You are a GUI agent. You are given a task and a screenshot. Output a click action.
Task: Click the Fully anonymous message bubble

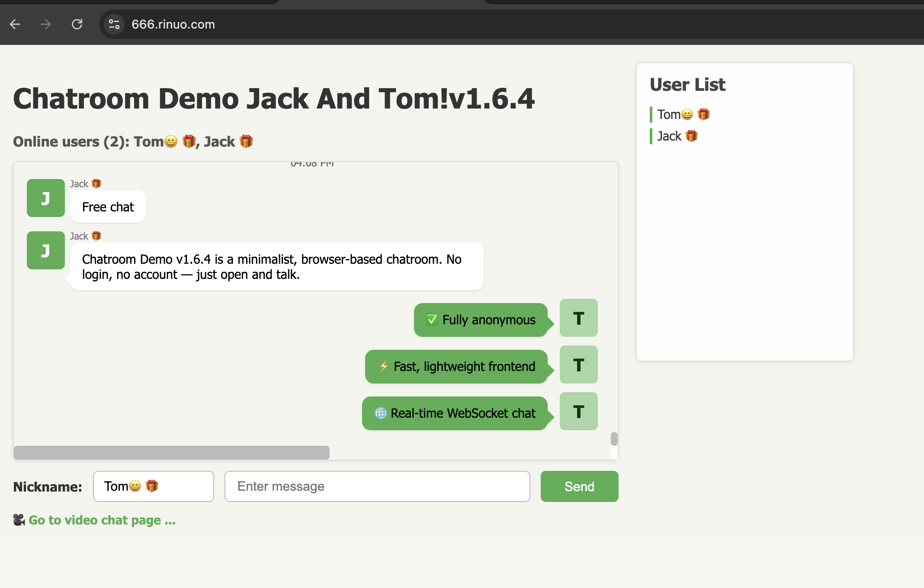(x=481, y=320)
